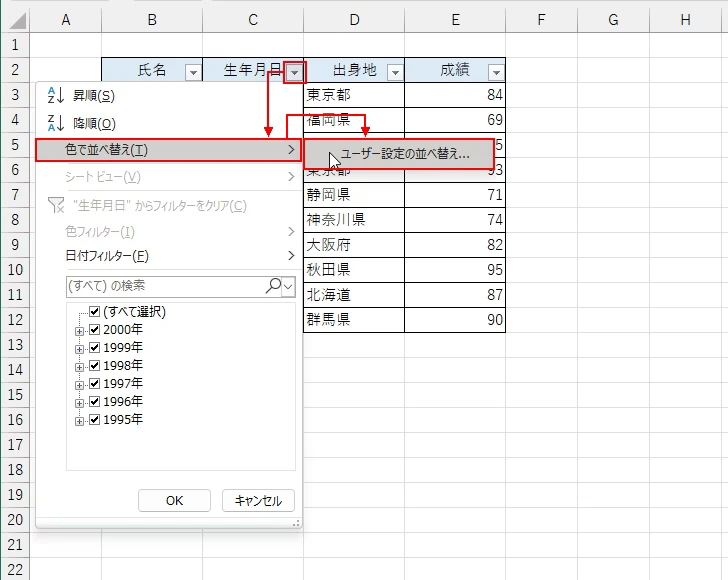Viewport: 728px width, 580px height.
Task: Click the cell containing 秋田県
Action: pos(354,270)
